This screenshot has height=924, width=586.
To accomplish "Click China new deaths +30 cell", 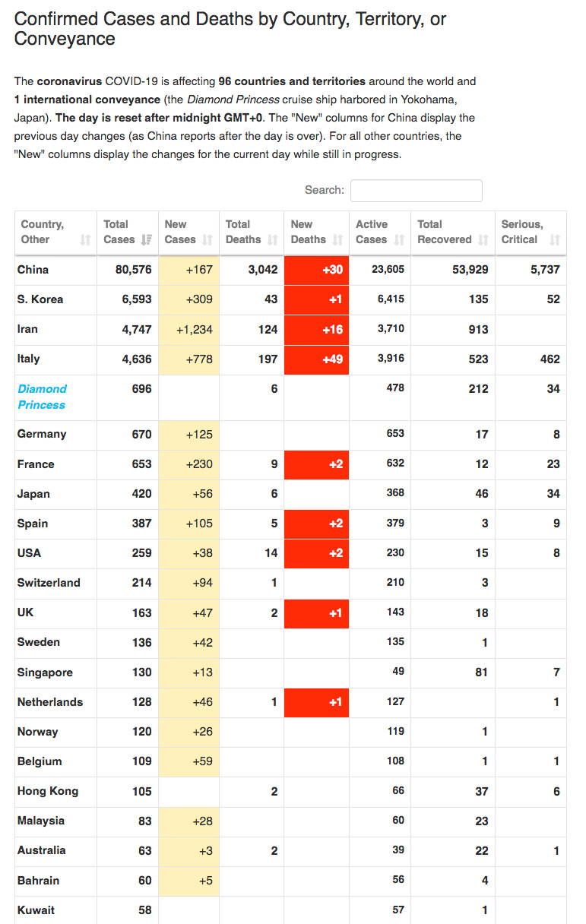I will coord(316,271).
